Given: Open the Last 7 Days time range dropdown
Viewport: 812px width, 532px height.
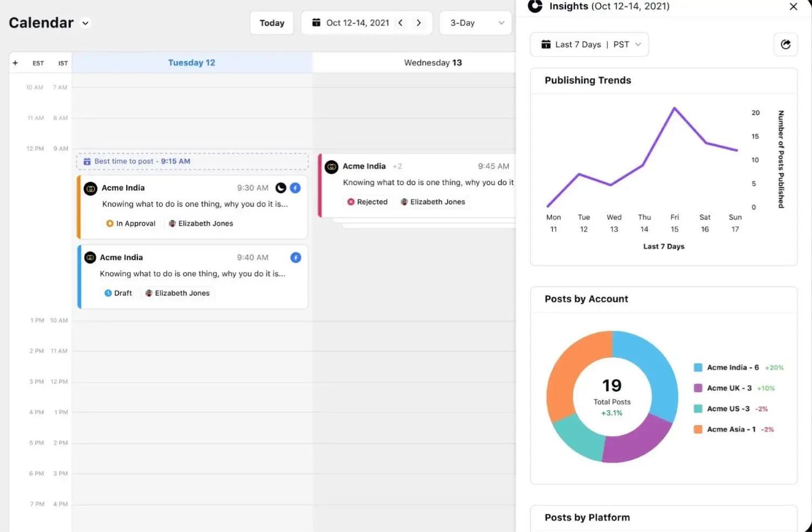Looking at the screenshot, I should [589, 44].
